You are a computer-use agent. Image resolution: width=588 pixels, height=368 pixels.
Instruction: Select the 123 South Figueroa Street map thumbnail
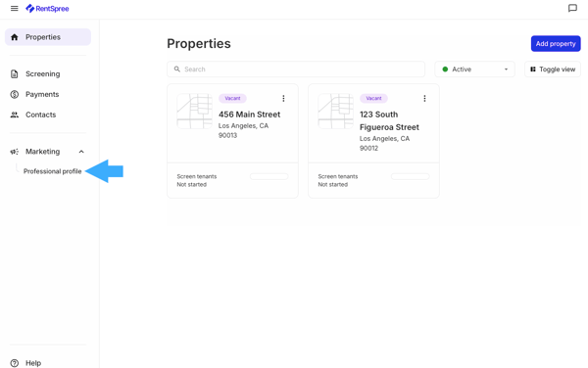click(335, 112)
